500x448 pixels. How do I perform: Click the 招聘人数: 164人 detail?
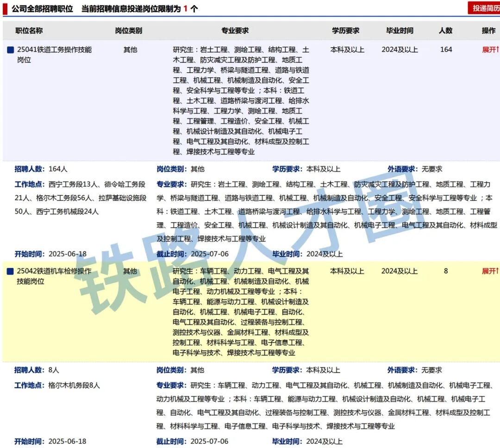coord(41,169)
